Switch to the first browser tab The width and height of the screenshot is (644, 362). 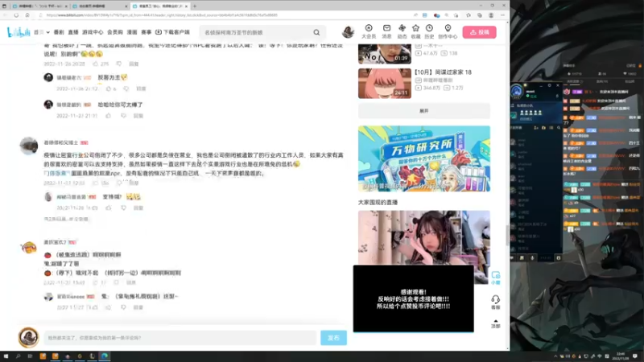39,6
